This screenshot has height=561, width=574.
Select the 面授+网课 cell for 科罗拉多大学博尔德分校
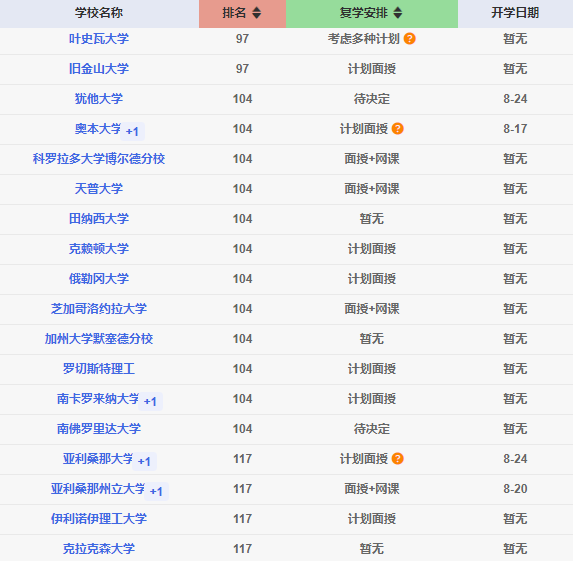coord(372,159)
